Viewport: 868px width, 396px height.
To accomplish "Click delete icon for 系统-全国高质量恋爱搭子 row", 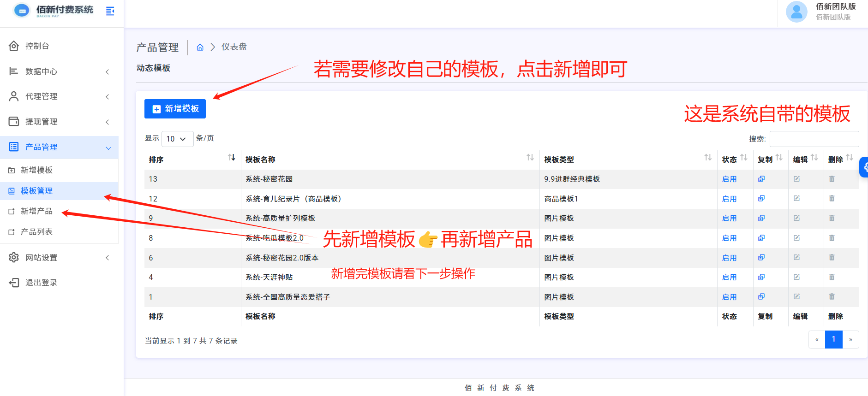I will coord(832,297).
